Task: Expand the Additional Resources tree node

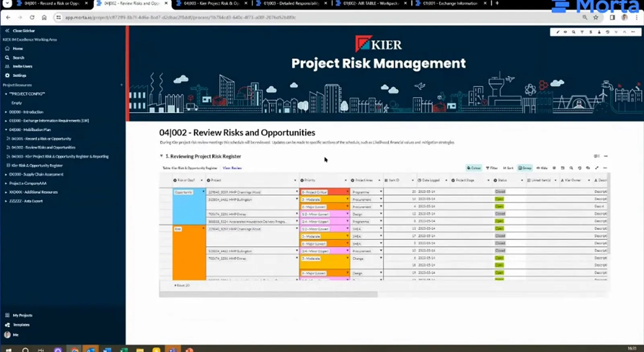Action: click(6, 192)
